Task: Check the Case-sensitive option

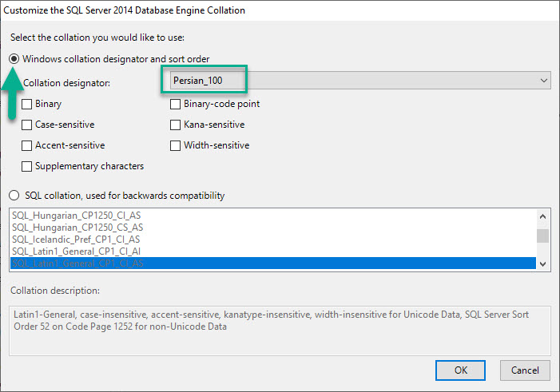Action: click(x=28, y=125)
